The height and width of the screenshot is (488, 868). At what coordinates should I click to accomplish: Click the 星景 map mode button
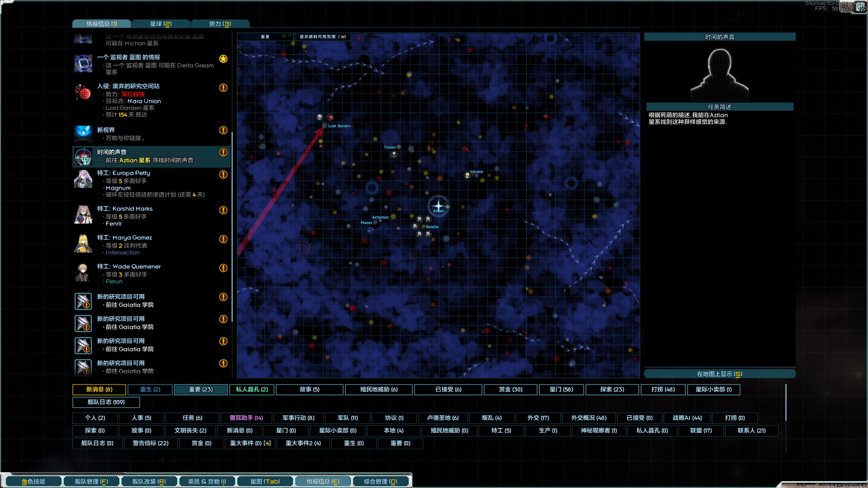point(264,37)
